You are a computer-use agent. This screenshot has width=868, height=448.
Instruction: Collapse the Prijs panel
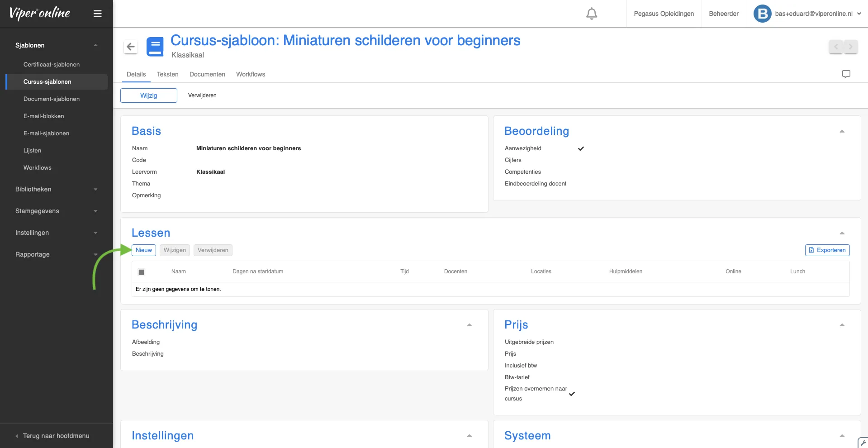click(x=842, y=325)
